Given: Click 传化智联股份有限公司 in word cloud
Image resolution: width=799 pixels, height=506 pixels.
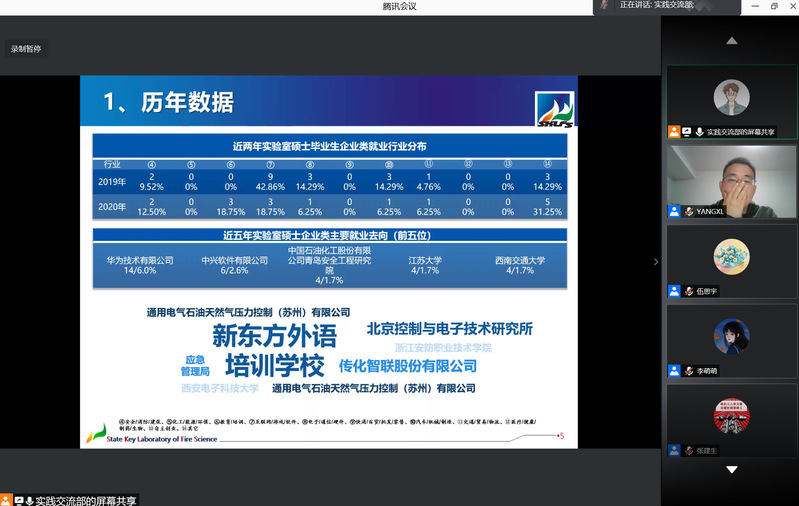Looking at the screenshot, I should [408, 366].
